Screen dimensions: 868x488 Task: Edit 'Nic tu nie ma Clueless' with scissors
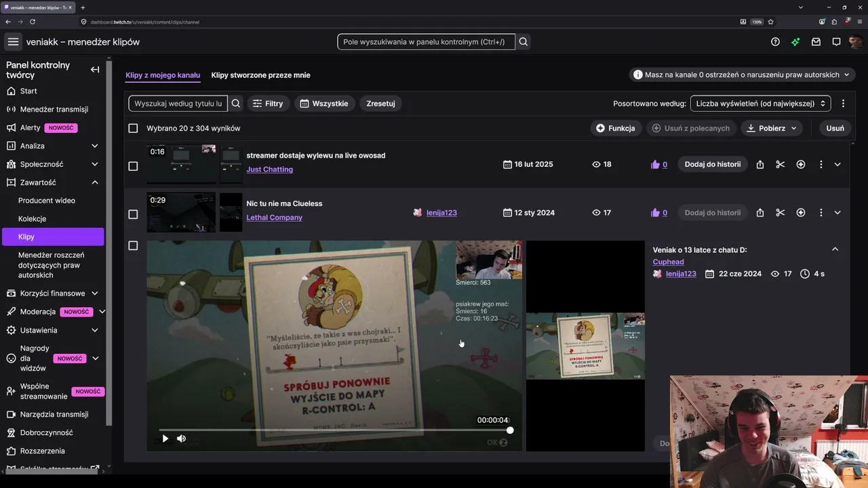tap(781, 213)
